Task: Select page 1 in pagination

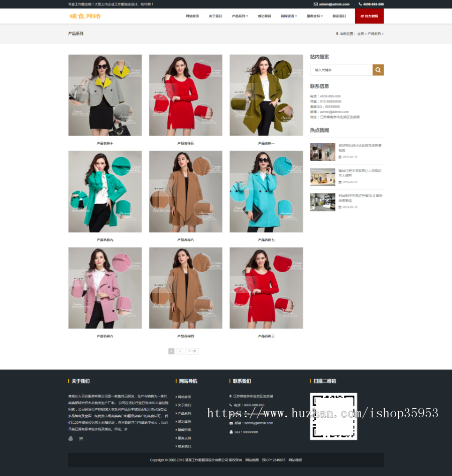Action: 171,351
